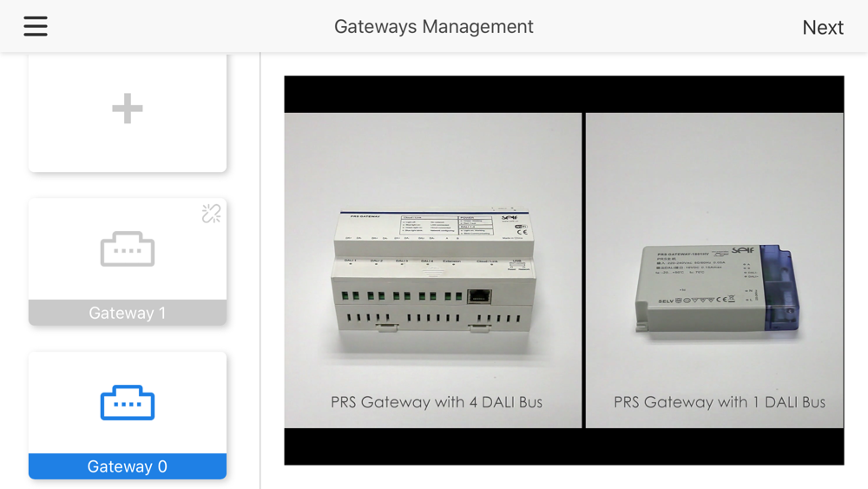Click the blue Gateway 0 label bar
The height and width of the screenshot is (489, 868).
click(x=128, y=466)
